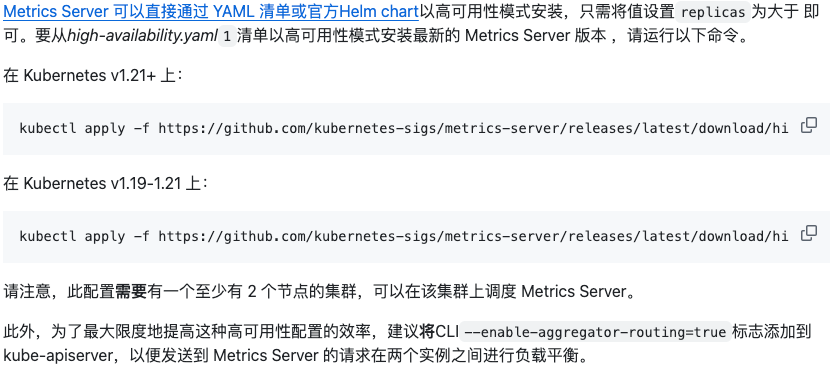Click the inline code '1' after high-availability.yaml
Image resolution: width=830 pixels, height=368 pixels.
[x=227, y=37]
